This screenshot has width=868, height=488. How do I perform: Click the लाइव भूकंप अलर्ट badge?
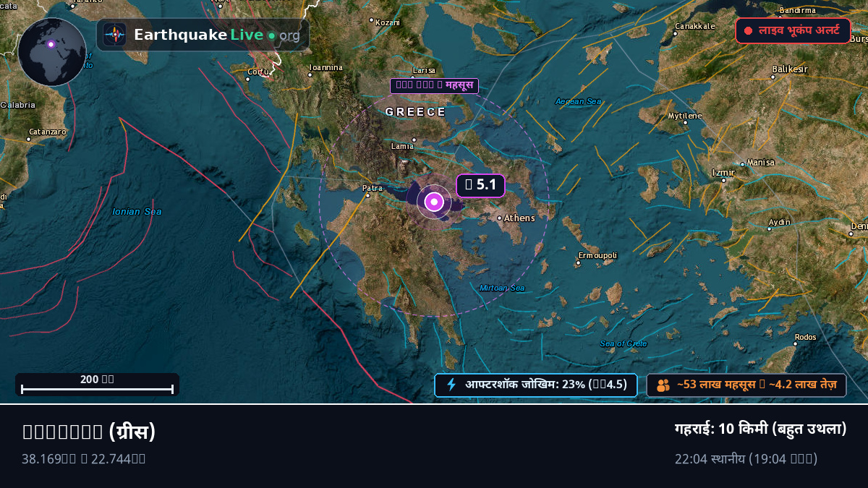coord(793,31)
